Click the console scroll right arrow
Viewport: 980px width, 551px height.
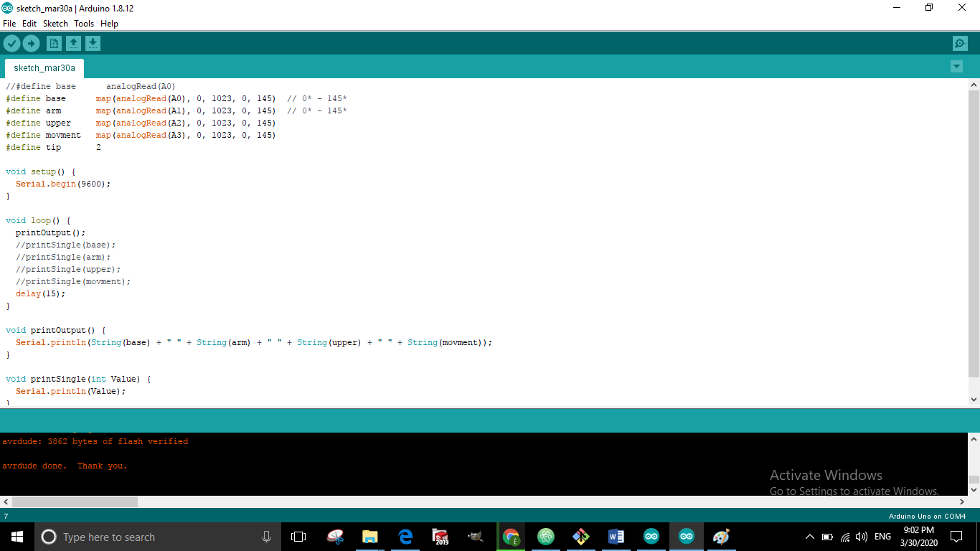coord(961,502)
